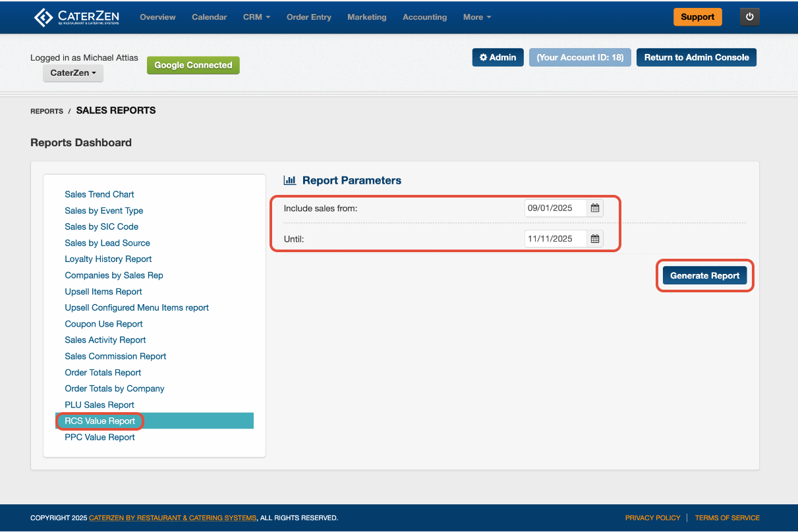Screen dimensions: 798x532
Task: Click REPORTS breadcrumb link
Action: pyautogui.click(x=47, y=111)
